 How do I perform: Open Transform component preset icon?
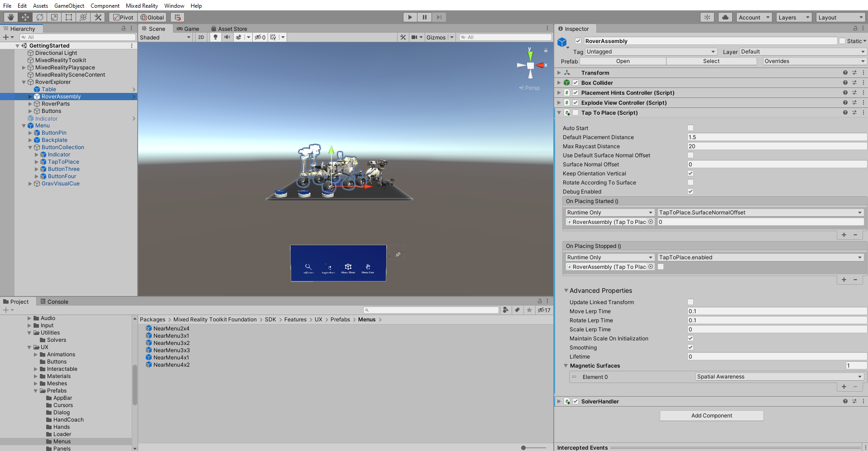(854, 73)
